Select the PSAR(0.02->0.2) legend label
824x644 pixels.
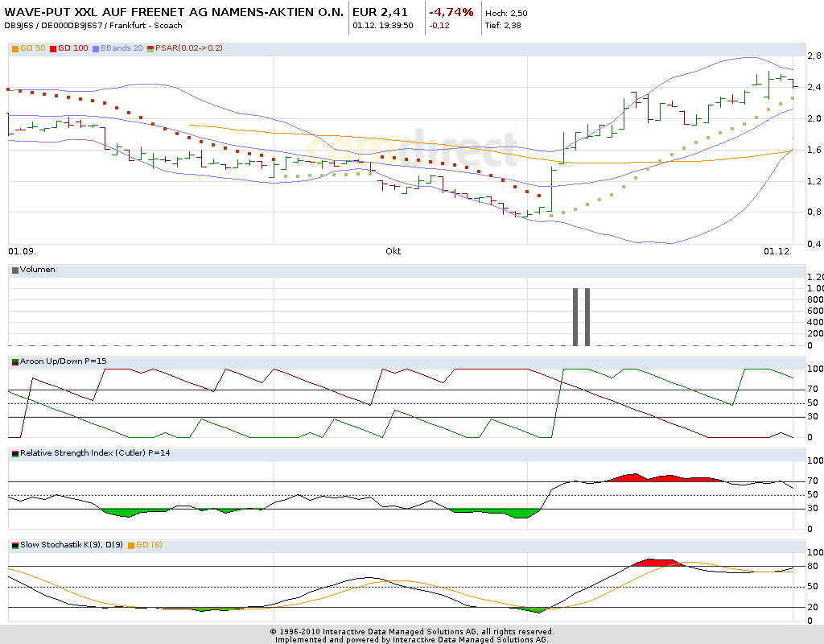point(188,48)
